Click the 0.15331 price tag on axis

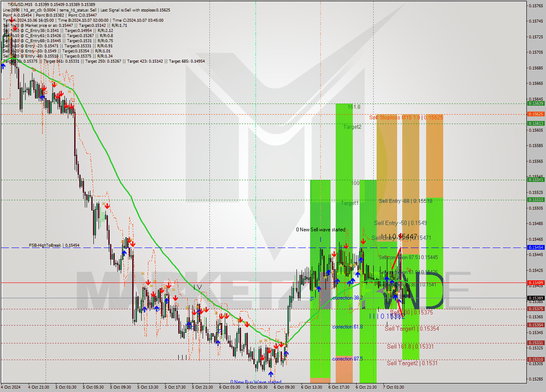click(536, 343)
